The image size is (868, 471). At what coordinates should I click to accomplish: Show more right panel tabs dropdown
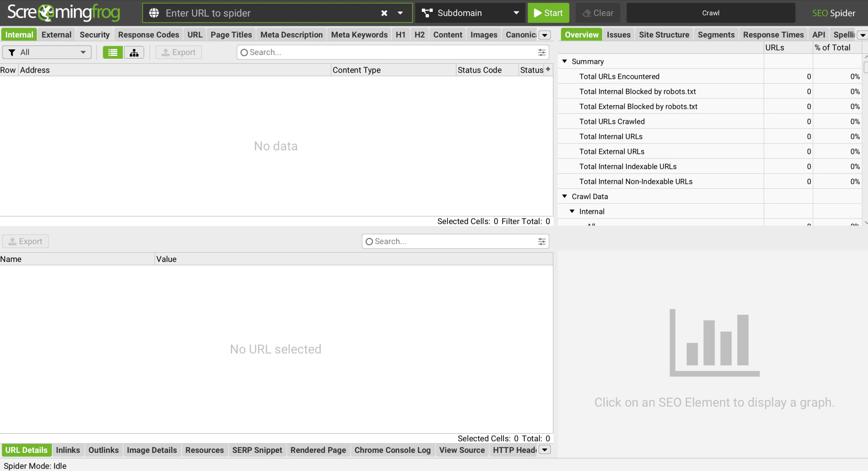863,35
